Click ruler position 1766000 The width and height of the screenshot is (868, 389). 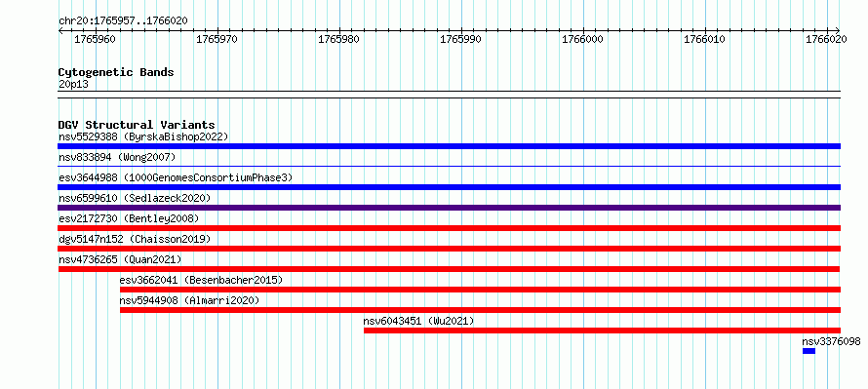(582, 39)
